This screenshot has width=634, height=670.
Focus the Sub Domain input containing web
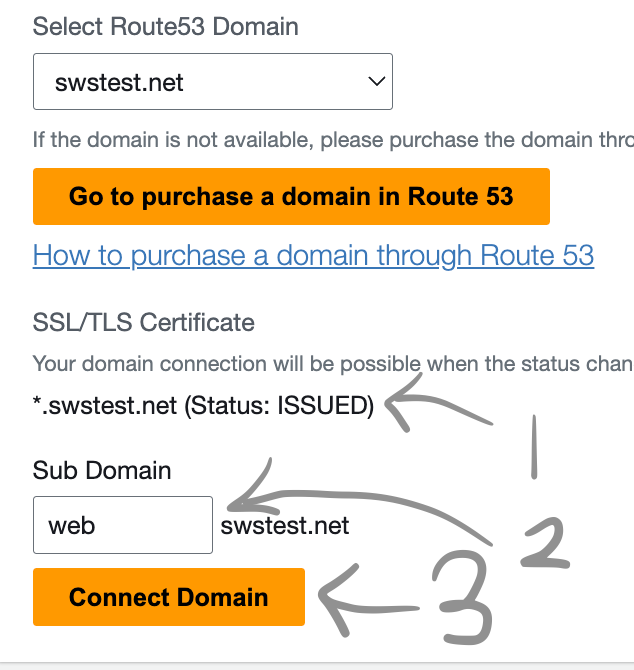(122, 525)
